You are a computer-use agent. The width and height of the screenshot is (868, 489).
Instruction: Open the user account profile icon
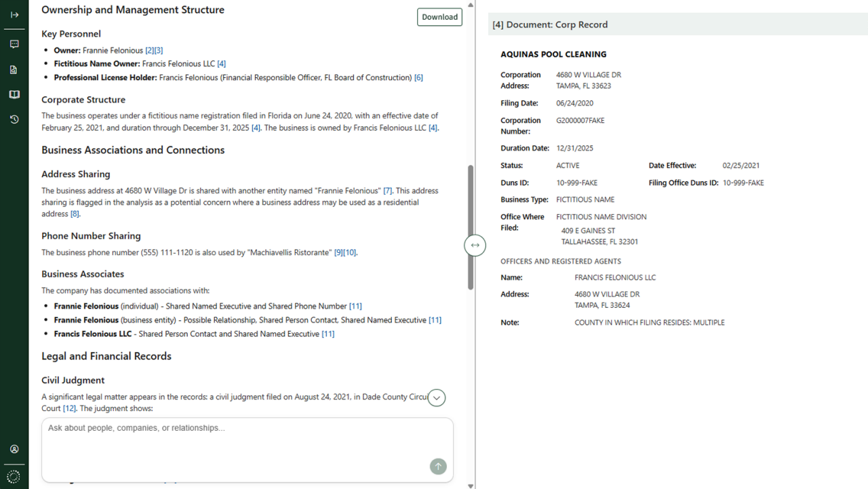point(14,449)
